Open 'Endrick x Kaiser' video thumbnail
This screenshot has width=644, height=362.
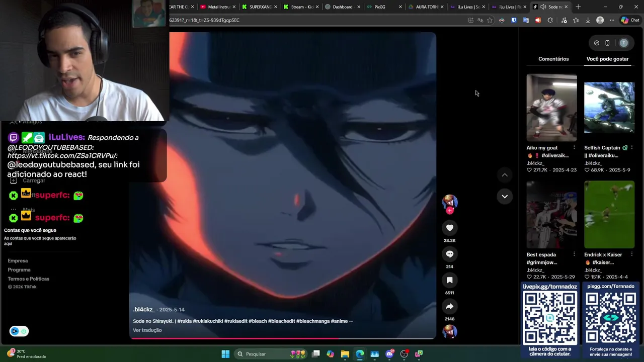click(x=609, y=215)
